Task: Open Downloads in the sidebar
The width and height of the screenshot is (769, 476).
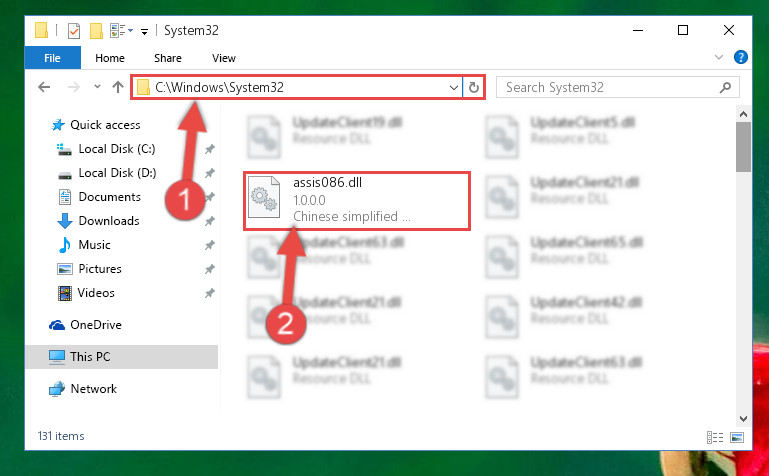Action: coord(109,221)
